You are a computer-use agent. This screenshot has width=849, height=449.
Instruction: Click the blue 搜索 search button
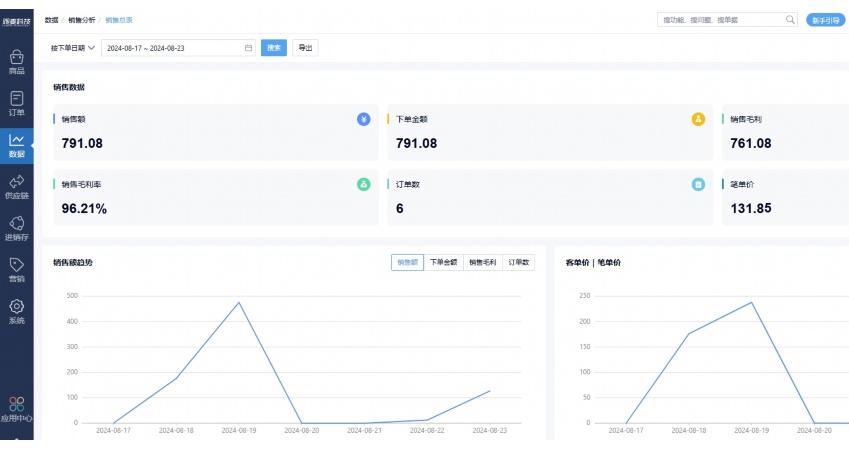pyautogui.click(x=273, y=48)
